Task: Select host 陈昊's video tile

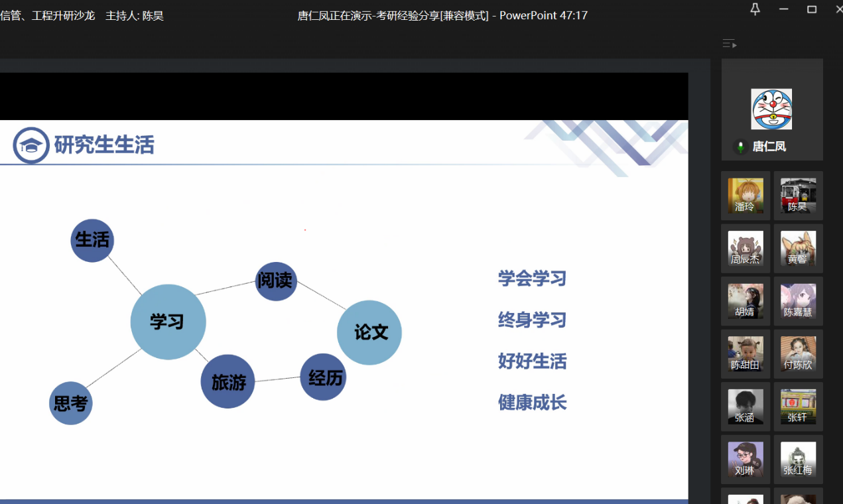Action: (798, 196)
